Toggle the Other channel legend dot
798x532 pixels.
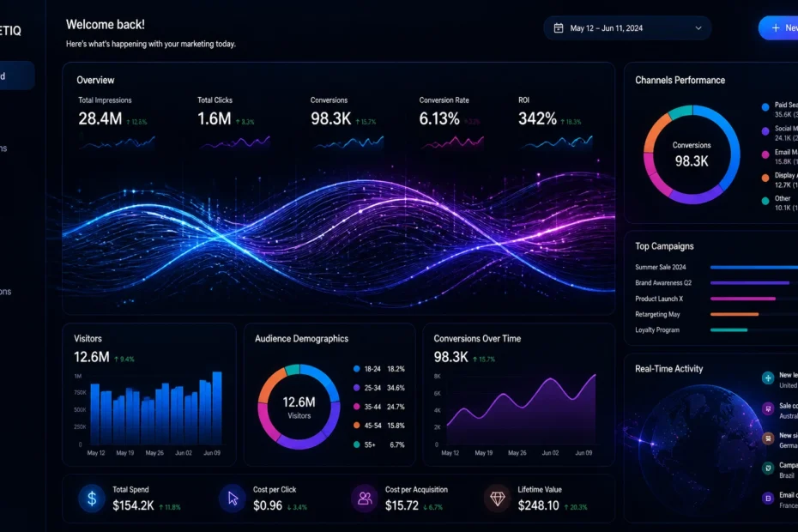765,201
